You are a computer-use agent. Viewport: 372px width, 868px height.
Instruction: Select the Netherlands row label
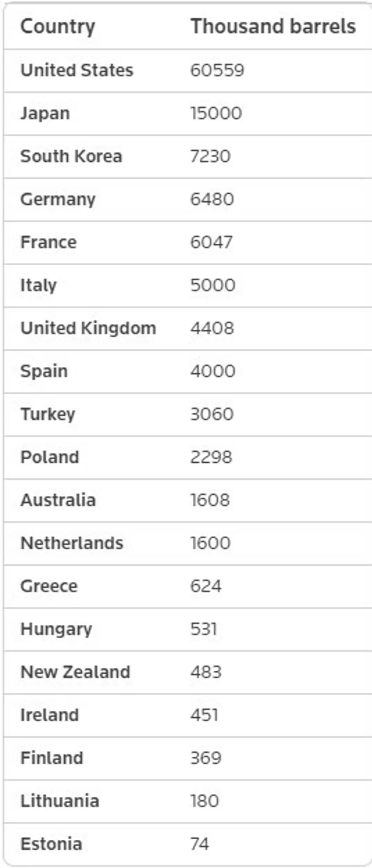[72, 543]
